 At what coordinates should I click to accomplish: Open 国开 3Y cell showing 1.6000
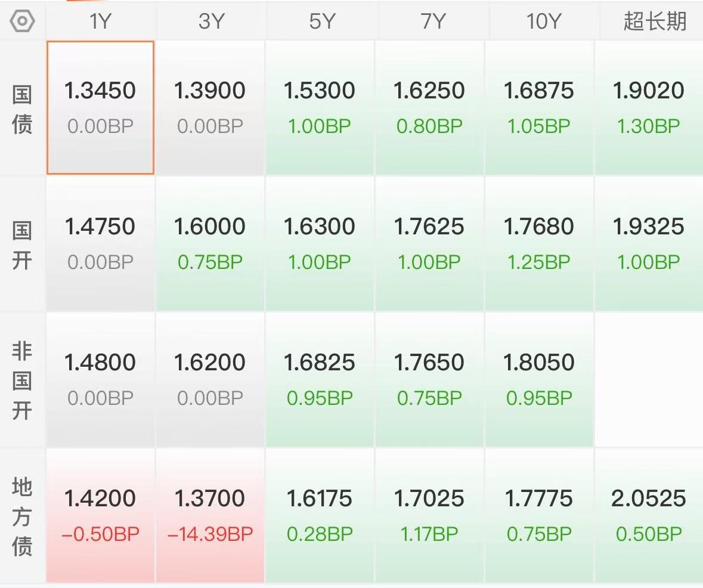pyautogui.click(x=210, y=243)
